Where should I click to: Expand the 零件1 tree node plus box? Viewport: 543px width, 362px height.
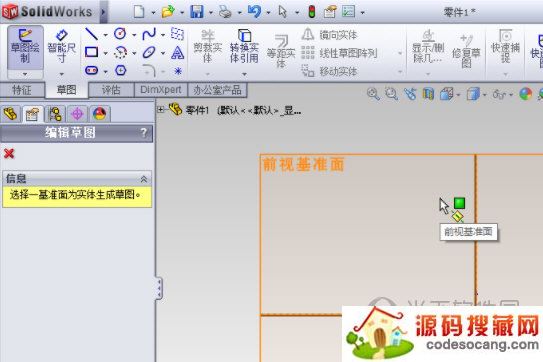[161, 109]
